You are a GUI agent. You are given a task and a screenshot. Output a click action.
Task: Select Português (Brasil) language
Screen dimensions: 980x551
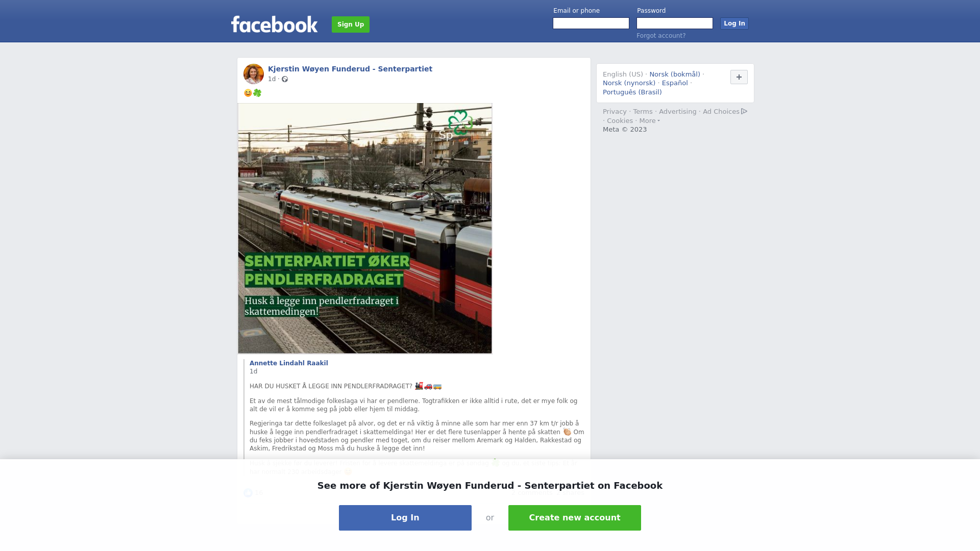coord(632,92)
